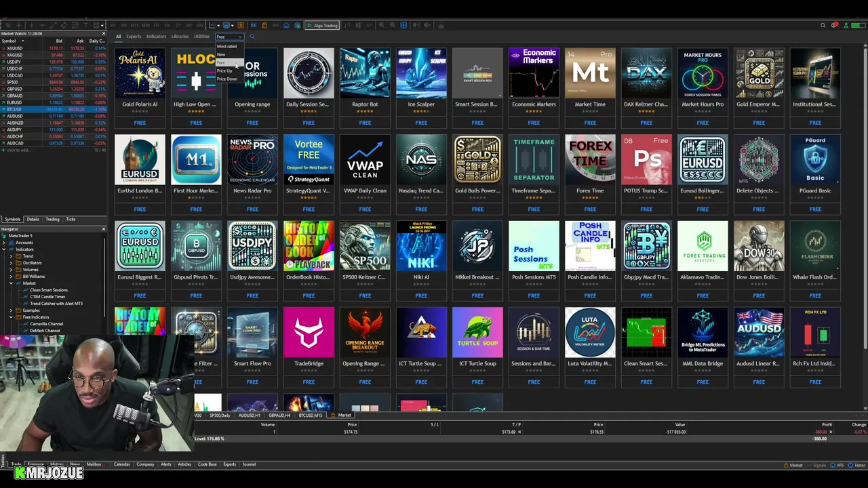The height and width of the screenshot is (488, 868).
Task: Open the Gold Polaris AI product thumbnail
Action: pos(140,73)
